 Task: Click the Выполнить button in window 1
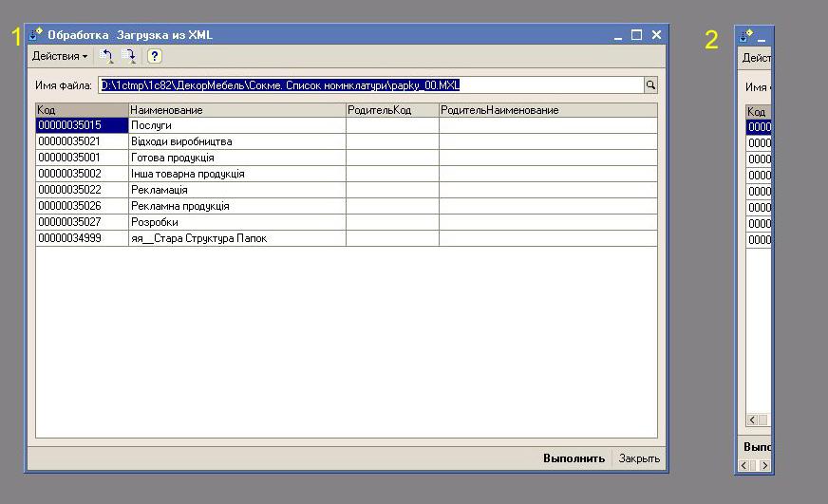tap(574, 458)
